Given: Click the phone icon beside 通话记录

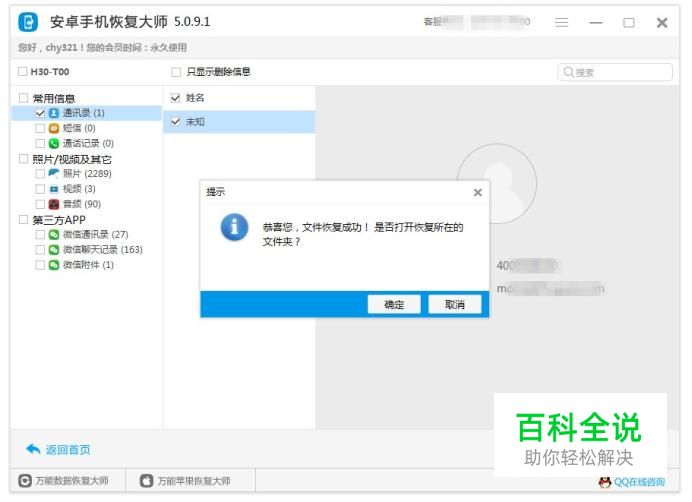Looking at the screenshot, I should [x=54, y=143].
